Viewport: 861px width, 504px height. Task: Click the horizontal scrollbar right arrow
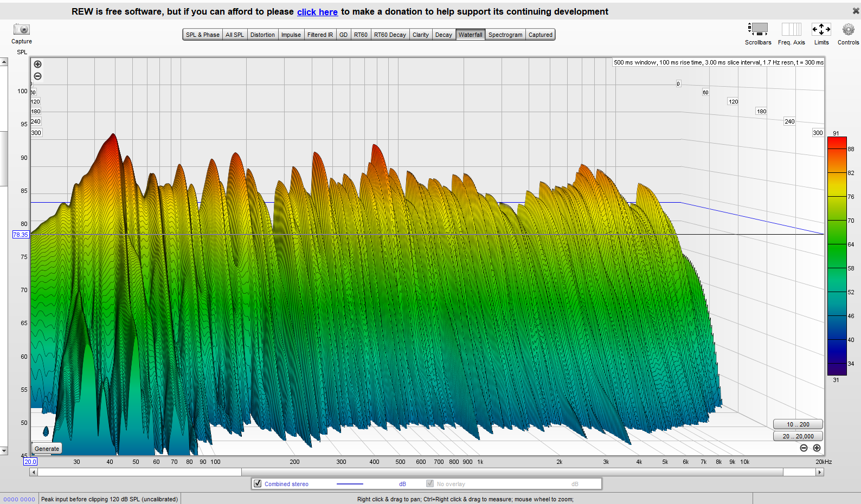820,472
